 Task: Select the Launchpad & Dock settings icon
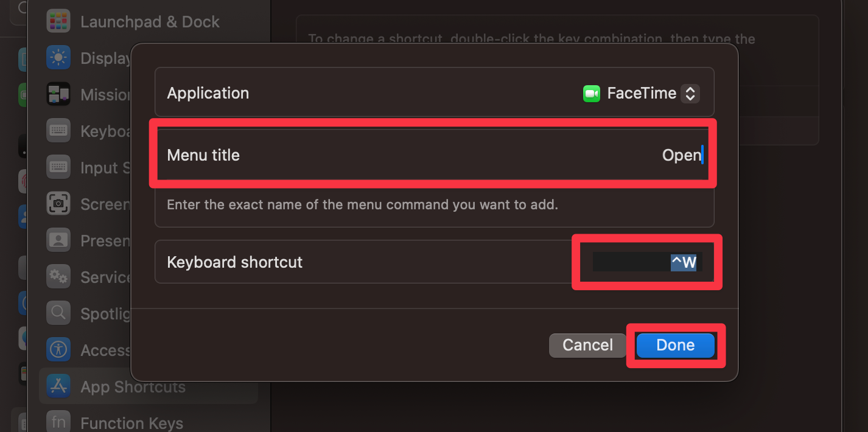pos(58,21)
